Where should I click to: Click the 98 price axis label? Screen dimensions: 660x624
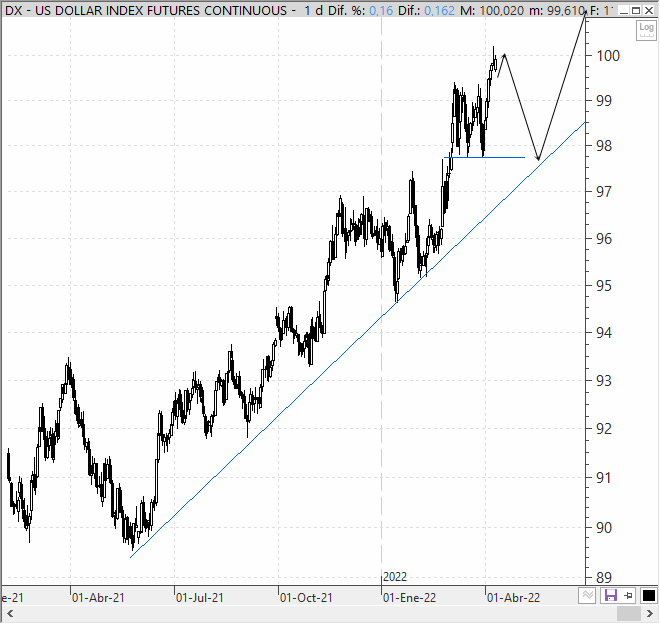(604, 146)
